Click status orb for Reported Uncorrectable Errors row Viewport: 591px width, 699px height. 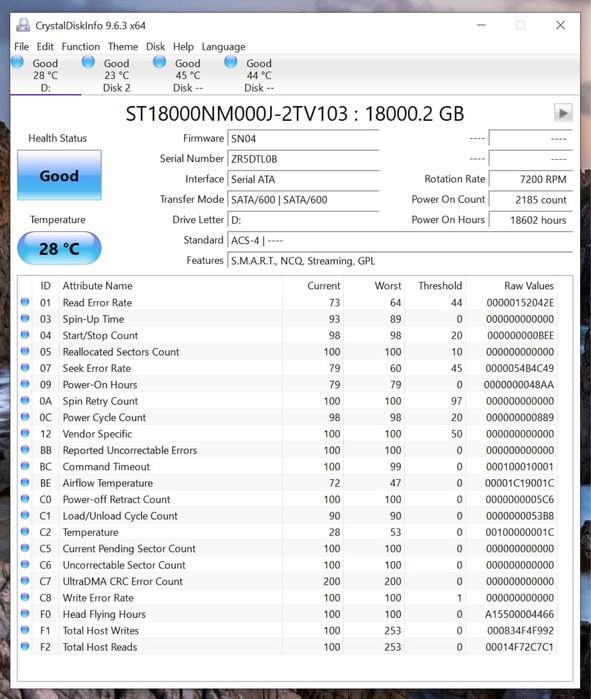(25, 450)
